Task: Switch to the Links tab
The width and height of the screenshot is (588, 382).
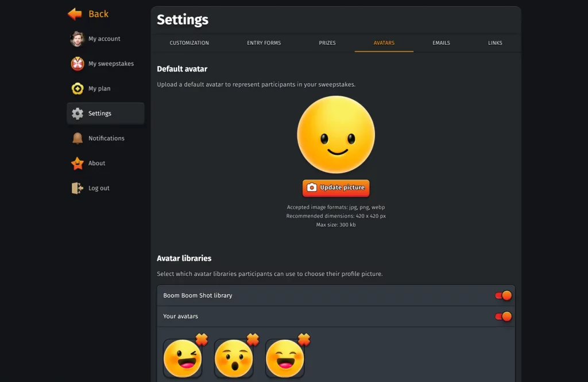Action: pos(495,43)
